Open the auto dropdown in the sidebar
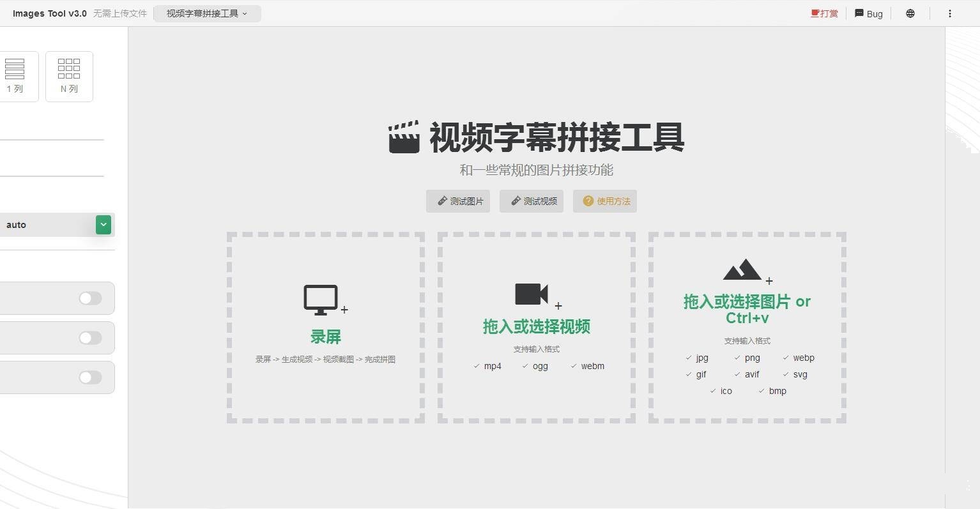980x509 pixels. (103, 224)
